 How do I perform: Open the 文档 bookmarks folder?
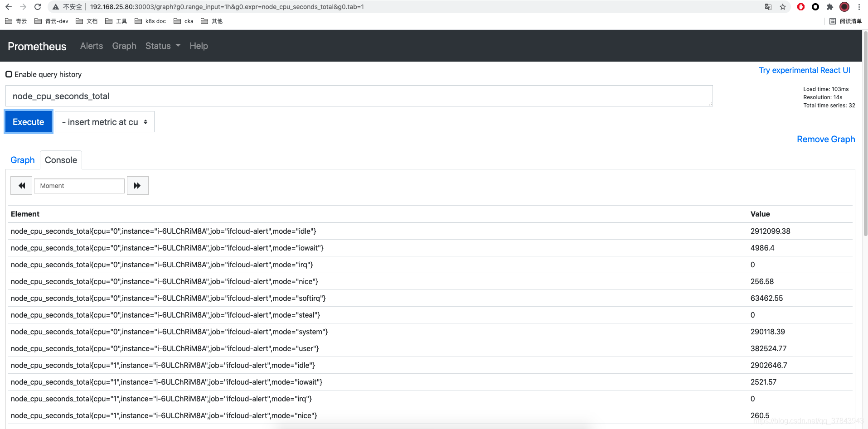(87, 21)
